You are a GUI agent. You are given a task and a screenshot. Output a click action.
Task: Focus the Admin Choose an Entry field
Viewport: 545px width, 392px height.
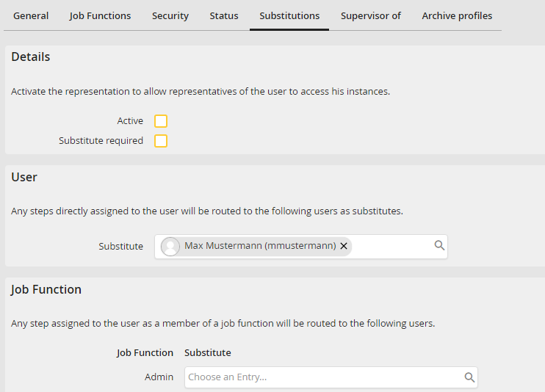[331, 377]
